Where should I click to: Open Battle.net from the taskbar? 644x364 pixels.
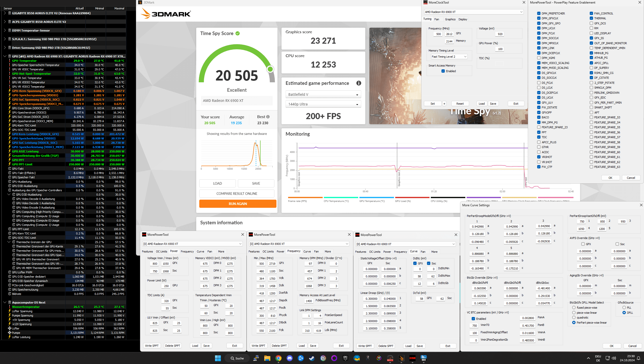click(301, 358)
